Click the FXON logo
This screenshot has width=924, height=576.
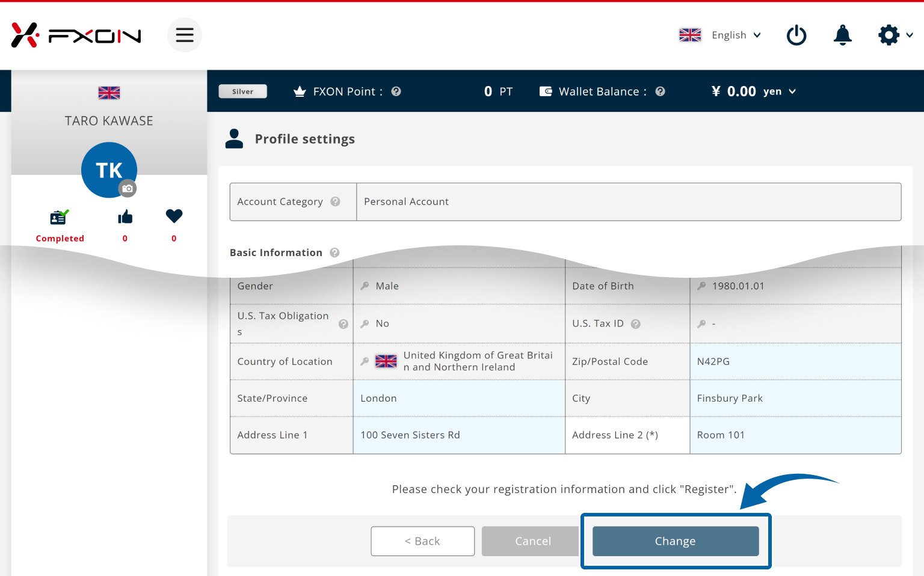point(76,35)
